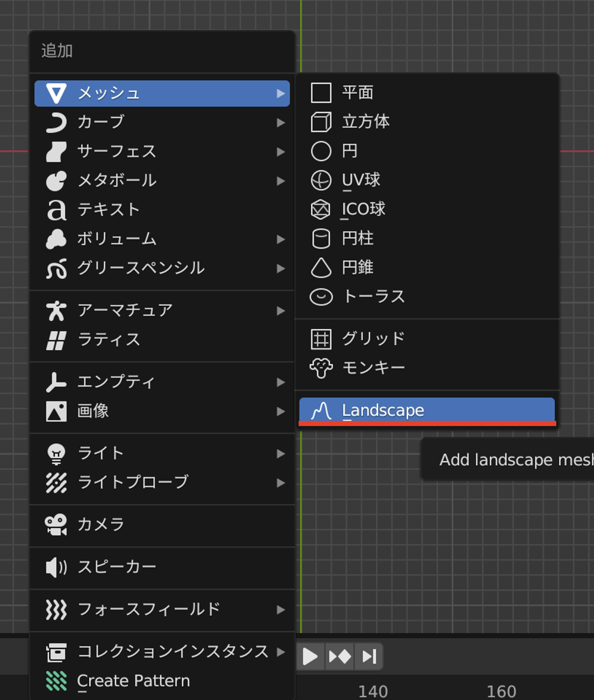Click the エンプティ axis icon
The width and height of the screenshot is (594, 700).
click(x=56, y=382)
